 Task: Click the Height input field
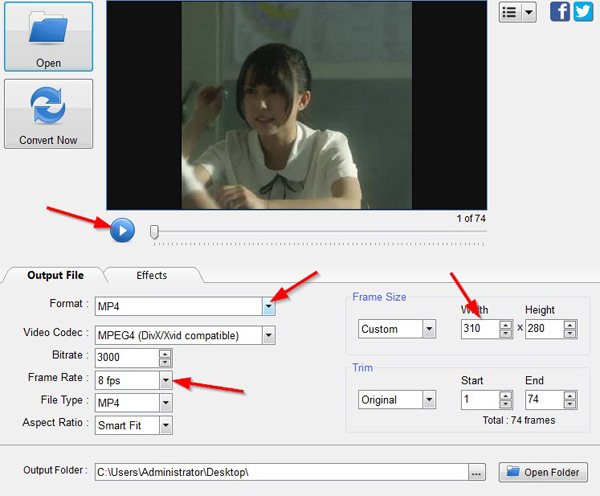pyautogui.click(x=545, y=329)
